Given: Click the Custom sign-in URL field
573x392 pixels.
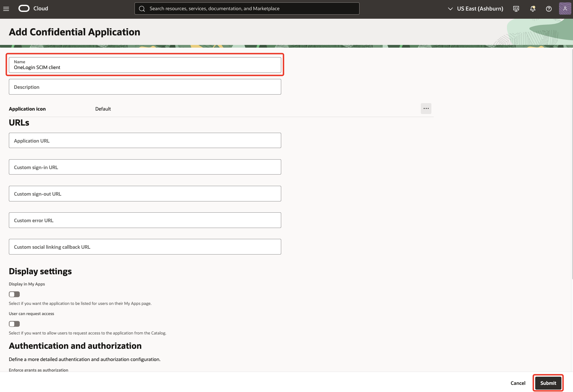Looking at the screenshot, I should tap(145, 167).
